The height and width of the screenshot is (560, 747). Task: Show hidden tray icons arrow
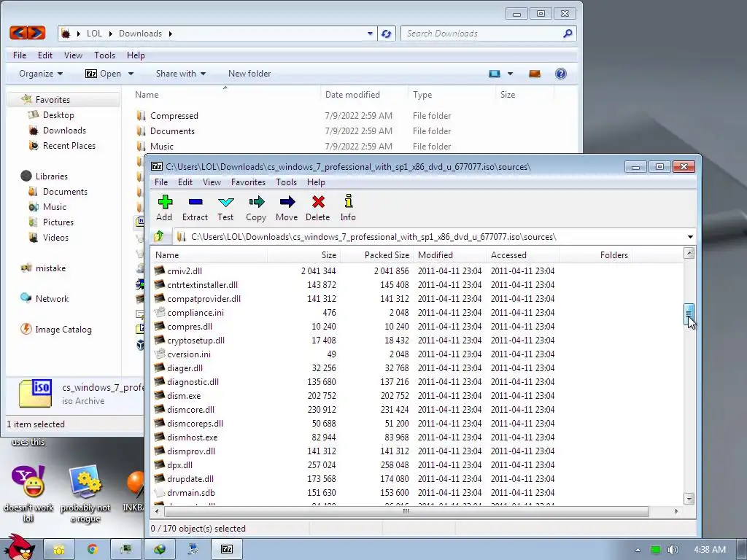pyautogui.click(x=638, y=550)
